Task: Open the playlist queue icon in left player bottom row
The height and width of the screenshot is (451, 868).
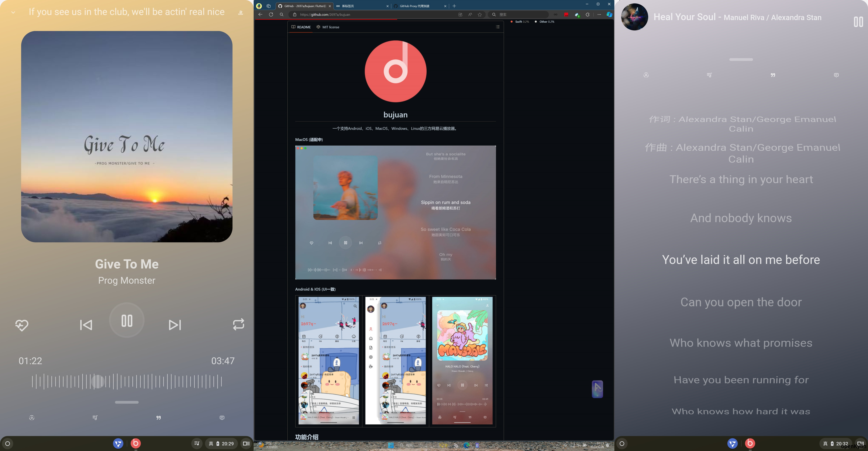Action: tap(95, 418)
